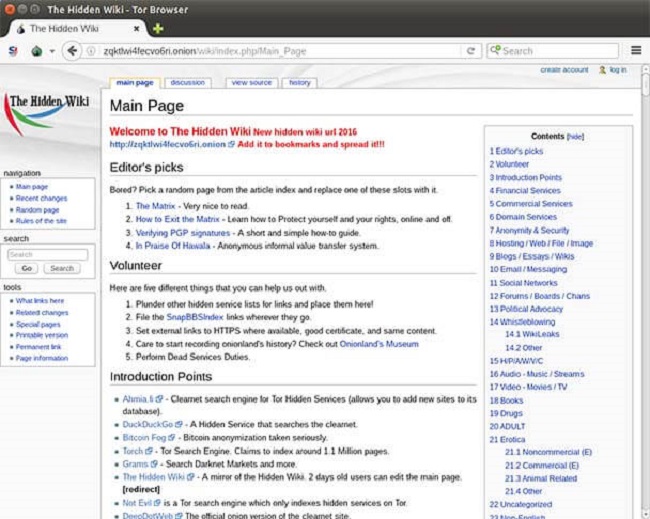The image size is (650, 519).
Task: Open the zqktlwi4fecvo6ri.onion link
Action: pyautogui.click(x=167, y=144)
